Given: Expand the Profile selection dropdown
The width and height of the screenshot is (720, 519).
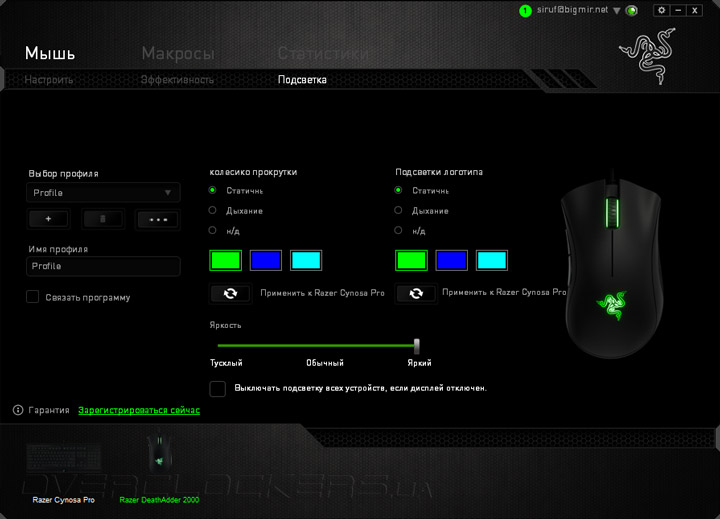Looking at the screenshot, I should click(x=103, y=192).
